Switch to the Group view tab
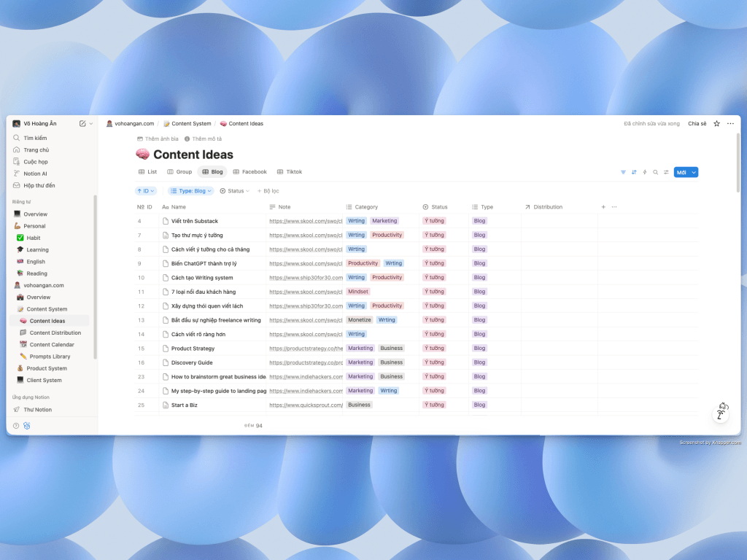747x560 pixels. coord(179,172)
